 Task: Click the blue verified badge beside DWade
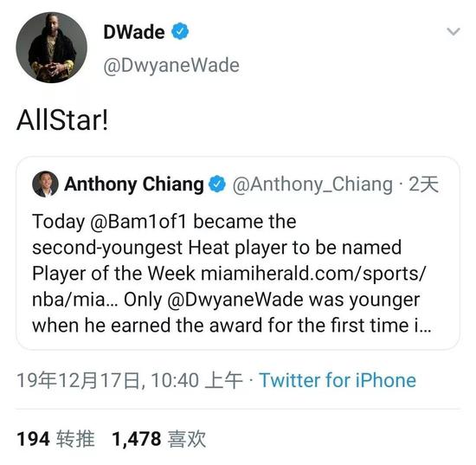point(180,31)
